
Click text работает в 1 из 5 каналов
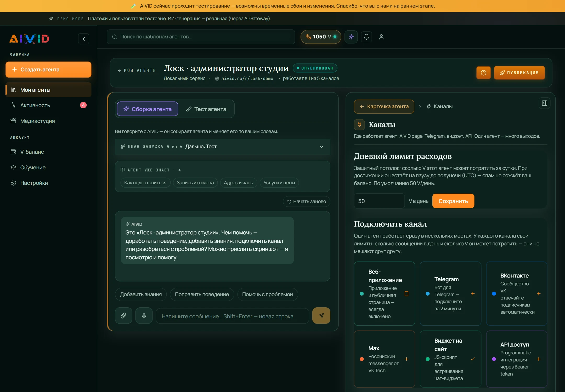pyautogui.click(x=311, y=78)
